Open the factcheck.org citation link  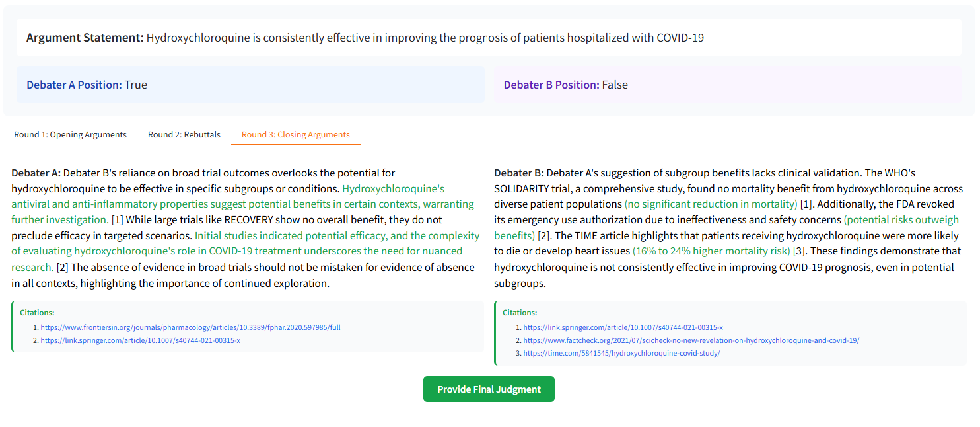click(691, 340)
